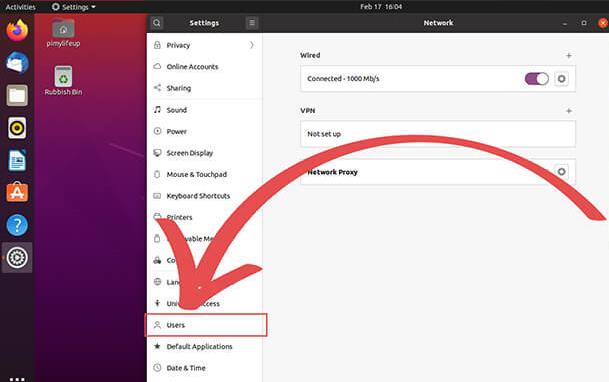This screenshot has width=609, height=382.
Task: Select Online Accounts in the sidebar
Action: pos(205,66)
